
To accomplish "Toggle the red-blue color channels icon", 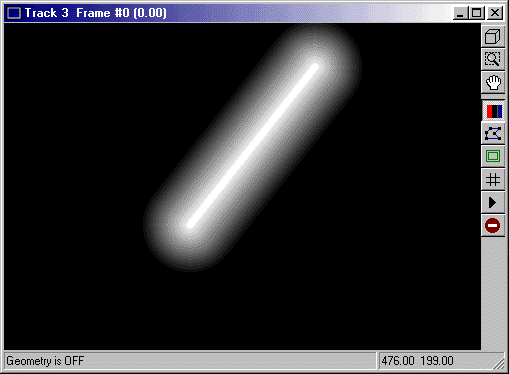I will [x=493, y=111].
